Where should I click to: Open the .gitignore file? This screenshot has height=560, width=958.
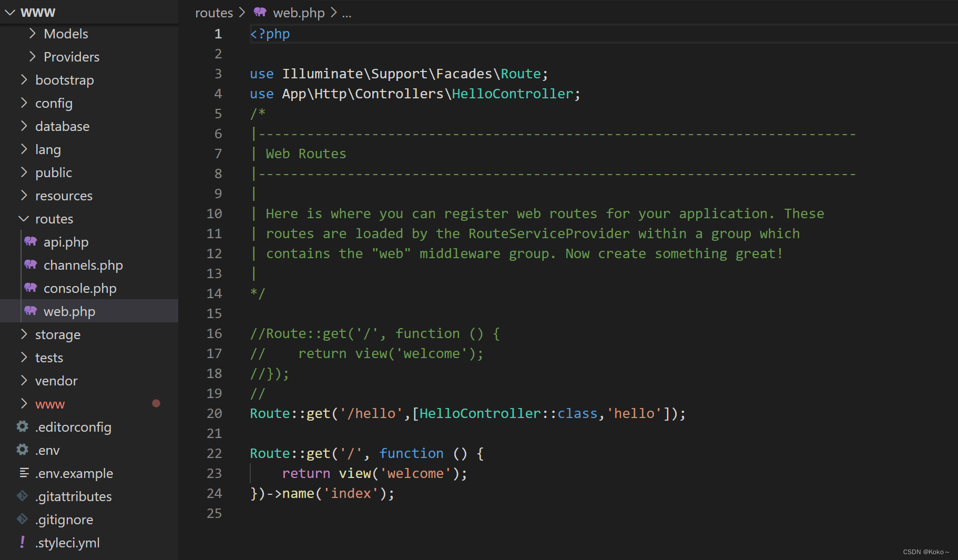coord(64,520)
